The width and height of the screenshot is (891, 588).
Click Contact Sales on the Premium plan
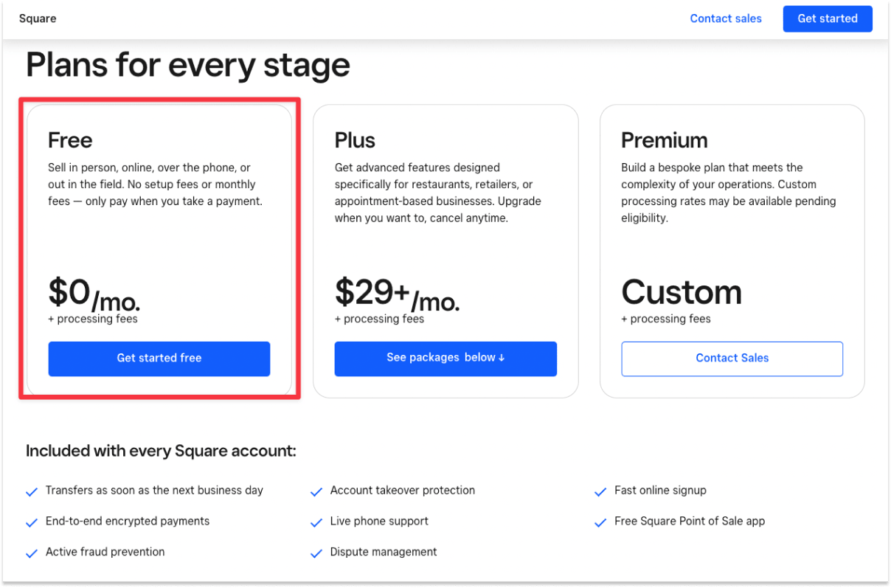732,359
